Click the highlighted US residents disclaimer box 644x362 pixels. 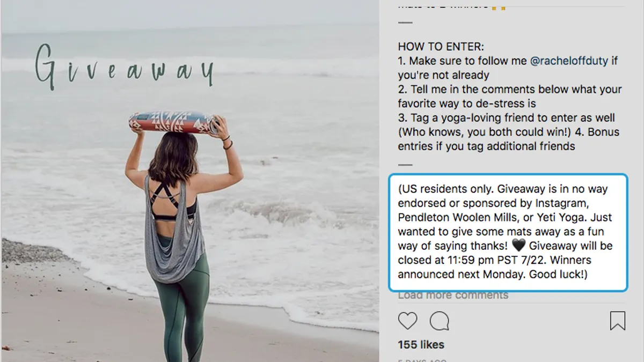508,232
